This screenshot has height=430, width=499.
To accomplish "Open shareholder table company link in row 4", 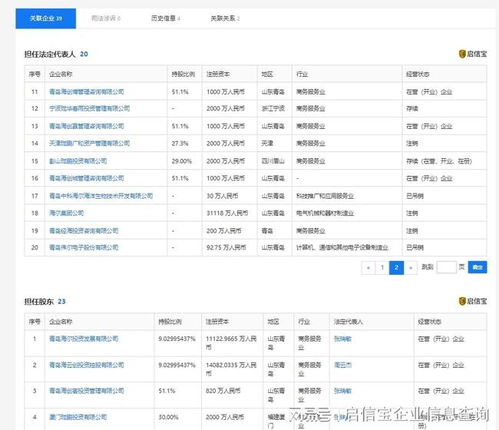I will point(78,417).
